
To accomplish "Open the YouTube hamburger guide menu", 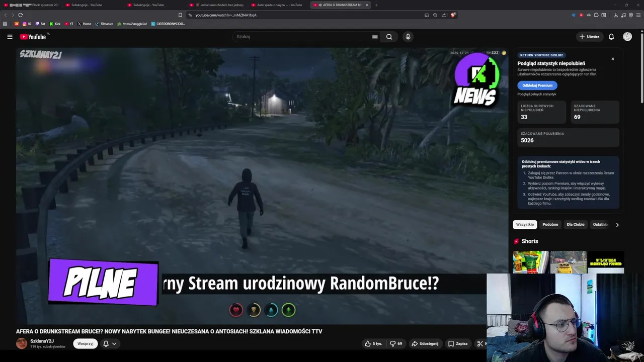I will (10, 37).
